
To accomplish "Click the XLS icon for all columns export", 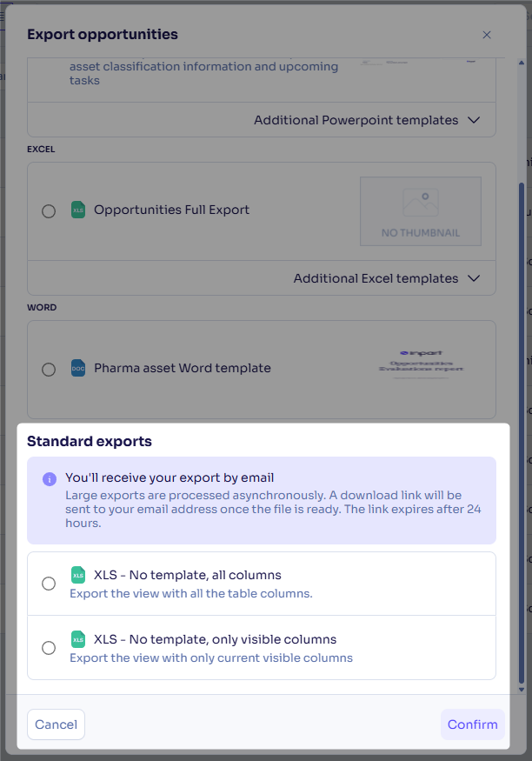I will point(78,575).
